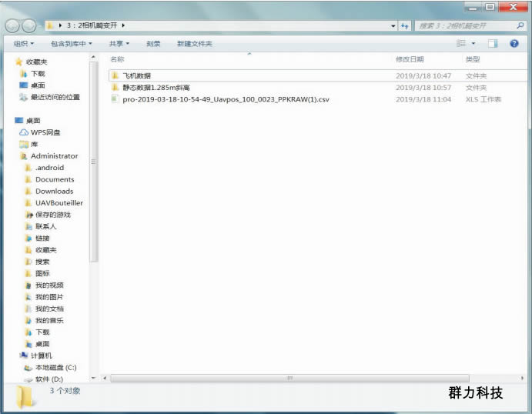
Task: Select the Downloads folder in tree
Action: point(54,191)
